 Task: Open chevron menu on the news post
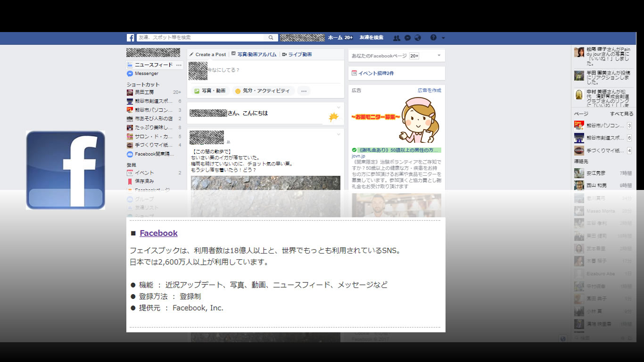[x=339, y=134]
